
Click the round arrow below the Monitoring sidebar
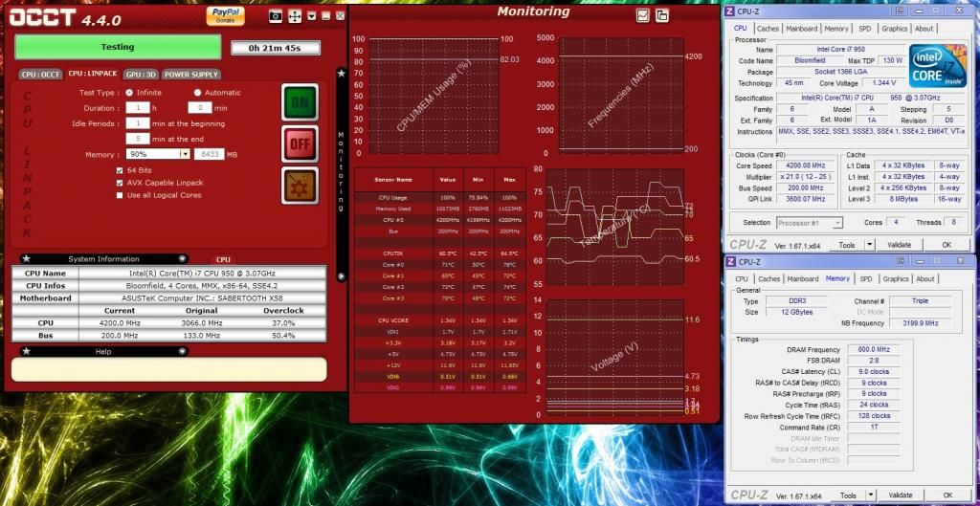pos(342,275)
